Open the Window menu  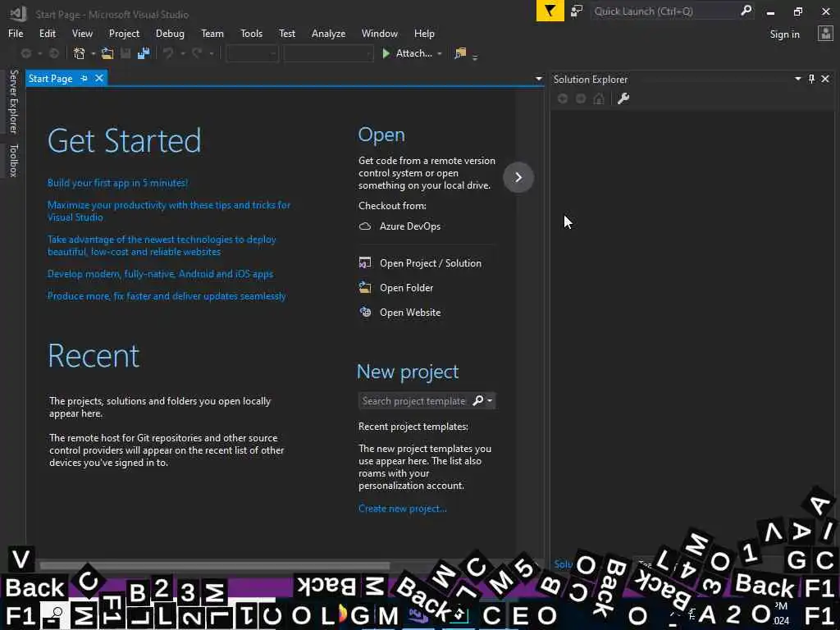click(x=379, y=33)
